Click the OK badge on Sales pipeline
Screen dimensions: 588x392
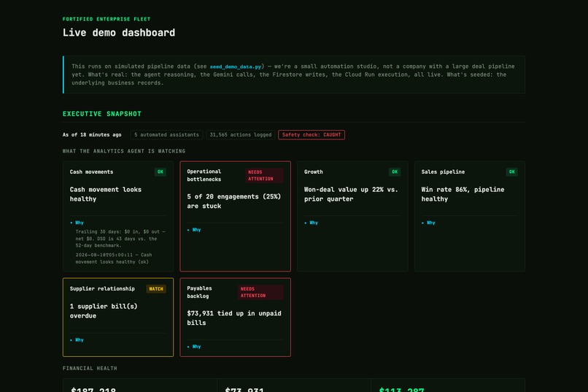pyautogui.click(x=512, y=172)
